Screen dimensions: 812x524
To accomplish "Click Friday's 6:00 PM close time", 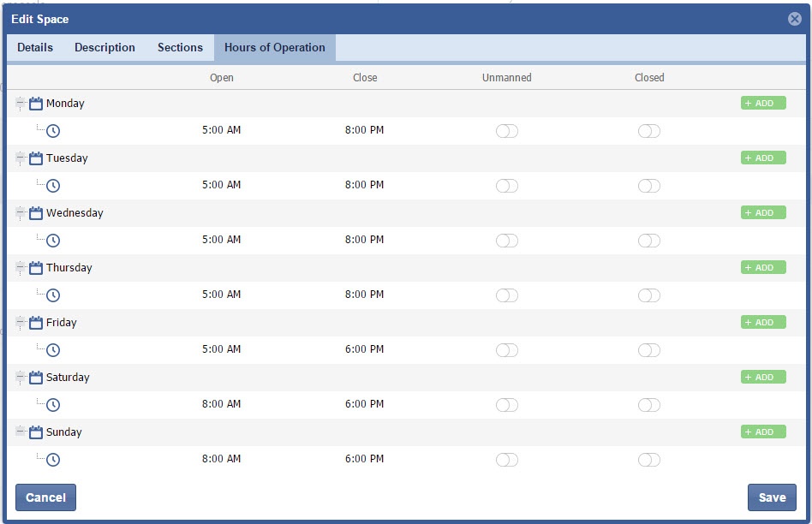I will 364,349.
